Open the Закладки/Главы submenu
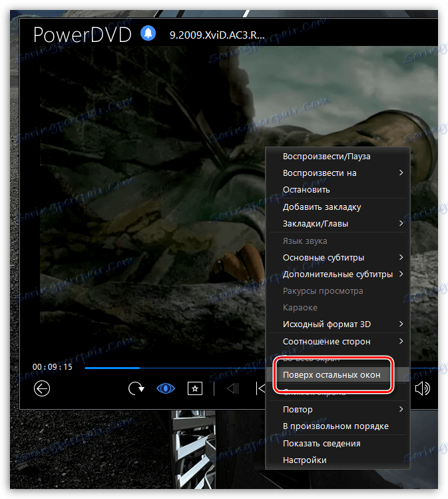This screenshot has height=499, width=448. (337, 223)
